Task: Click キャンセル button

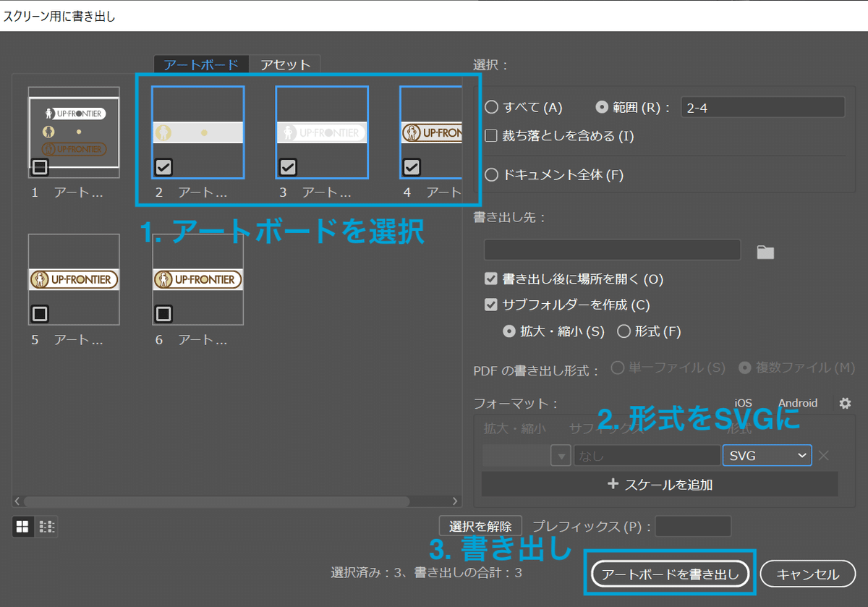Action: pos(807,574)
